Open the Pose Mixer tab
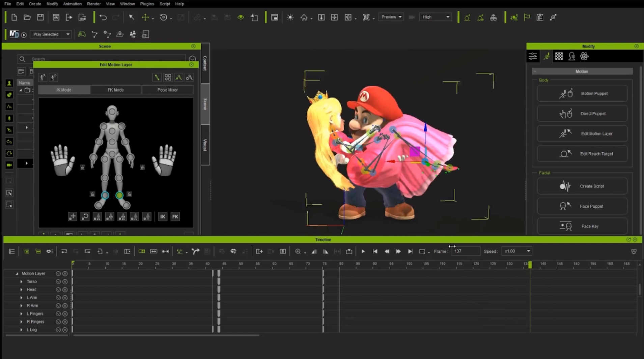 coord(168,90)
